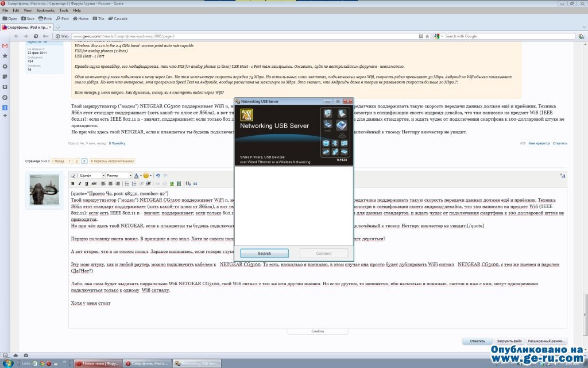Open the Windows Start menu

coord(8,363)
